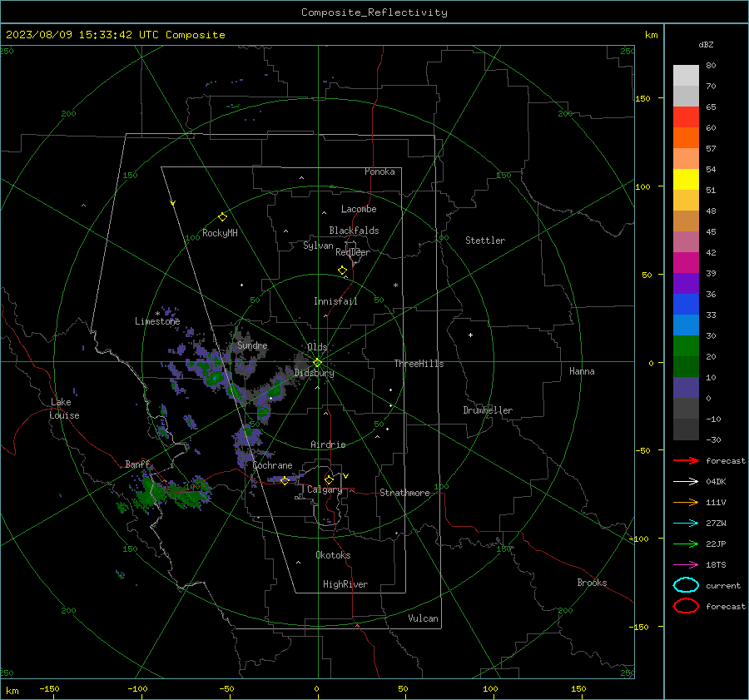
Task: Click the yellow diamond marker below RedDeer
Action: (342, 271)
